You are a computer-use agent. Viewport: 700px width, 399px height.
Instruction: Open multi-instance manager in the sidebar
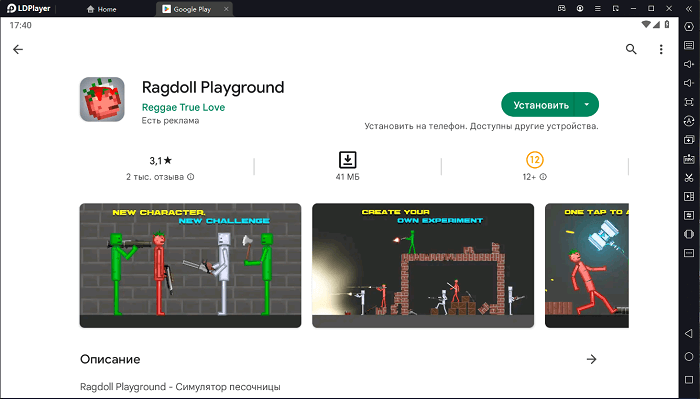pyautogui.click(x=689, y=140)
